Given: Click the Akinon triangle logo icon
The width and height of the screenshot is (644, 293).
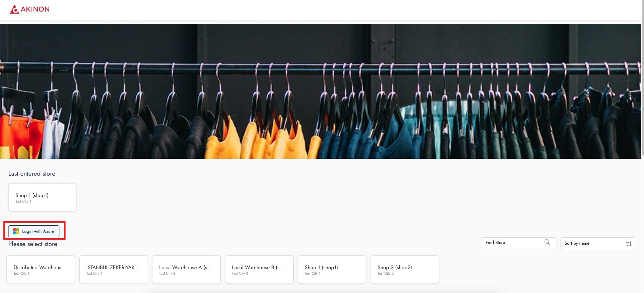Looking at the screenshot, I should 14,9.
